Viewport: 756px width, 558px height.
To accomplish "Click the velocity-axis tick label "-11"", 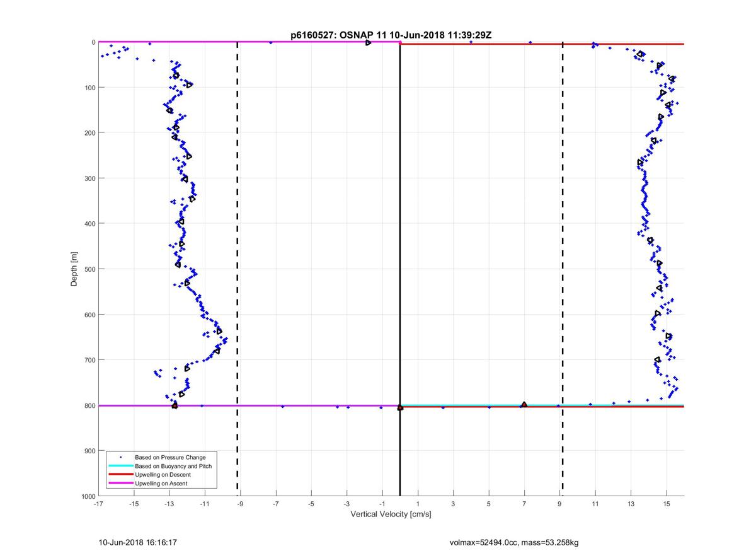I will [205, 504].
